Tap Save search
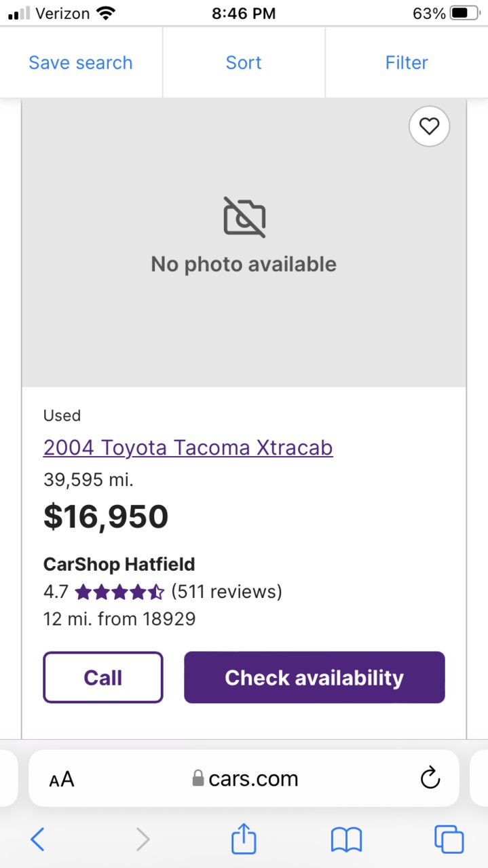488x868 pixels. click(81, 62)
